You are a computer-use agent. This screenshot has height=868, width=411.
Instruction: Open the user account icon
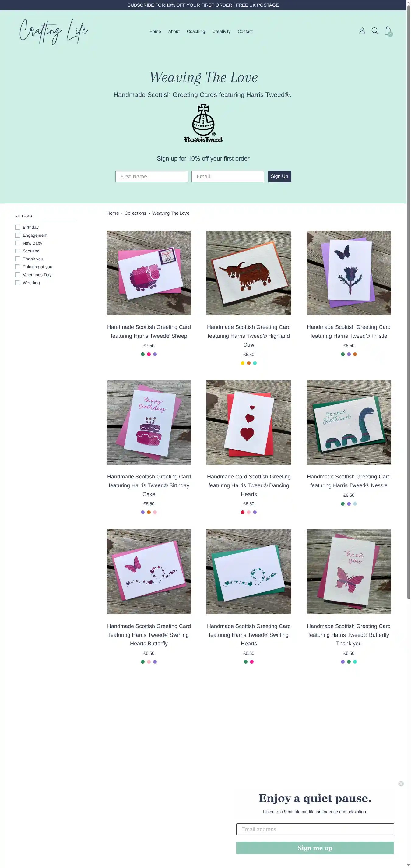point(362,31)
